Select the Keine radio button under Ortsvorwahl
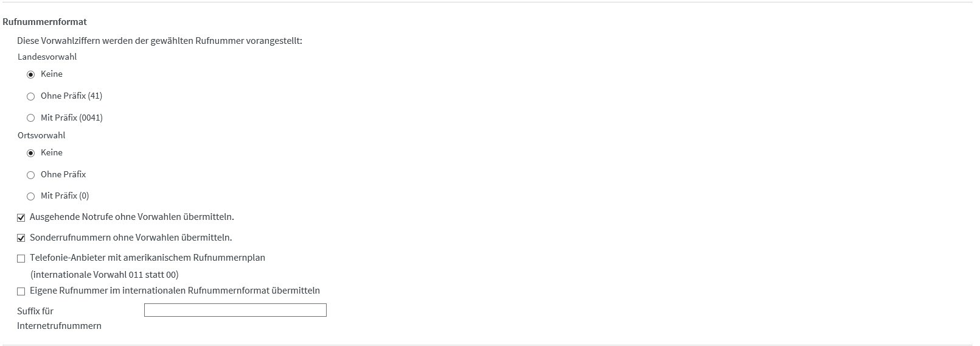Screen dimensions: 980x346 (30, 153)
